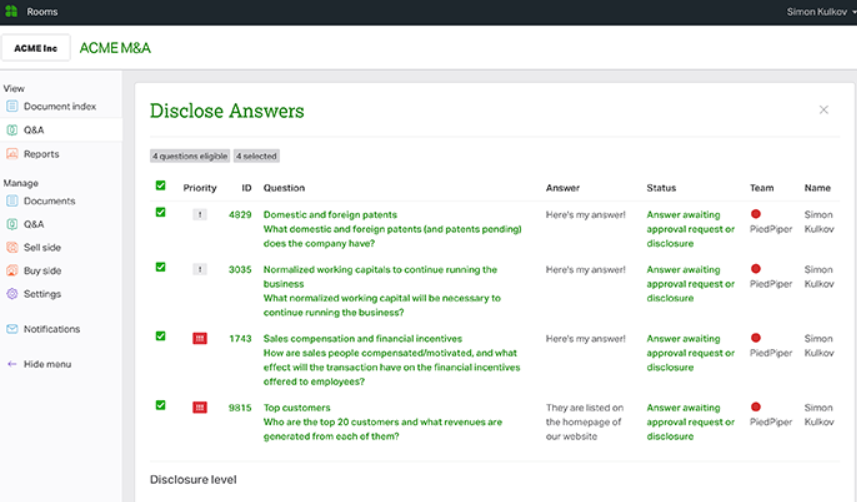
Task: Click the Reports icon
Action: 12,154
